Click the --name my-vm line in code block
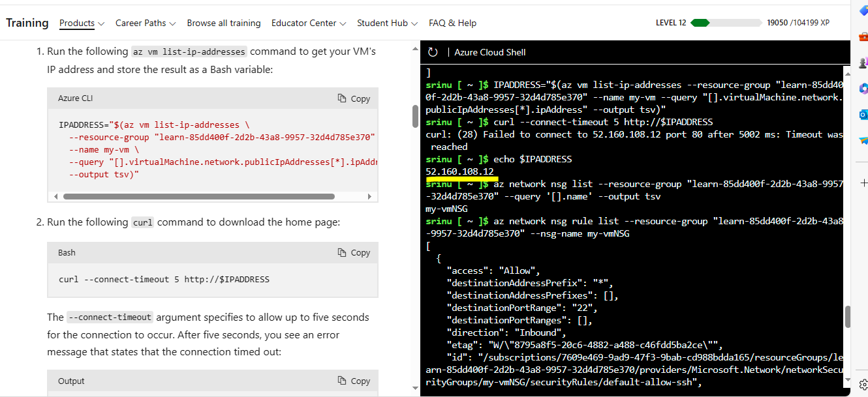The height and width of the screenshot is (397, 868). tap(104, 150)
